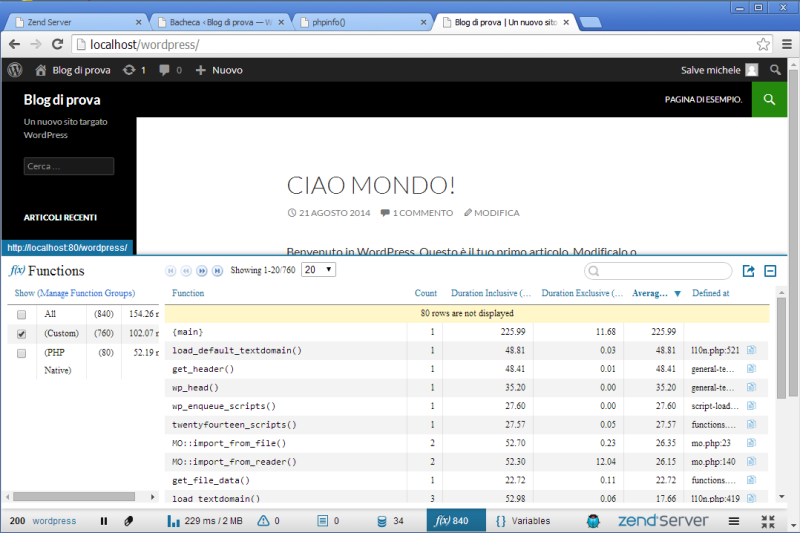Go to next page of functions
The image size is (800, 533).
[202, 271]
